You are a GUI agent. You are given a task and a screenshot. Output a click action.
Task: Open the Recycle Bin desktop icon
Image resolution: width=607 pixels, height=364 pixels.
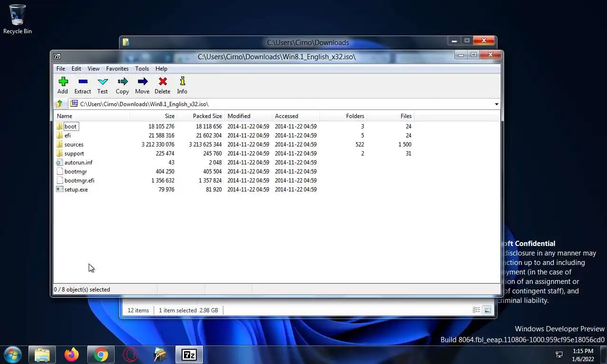[x=18, y=19]
